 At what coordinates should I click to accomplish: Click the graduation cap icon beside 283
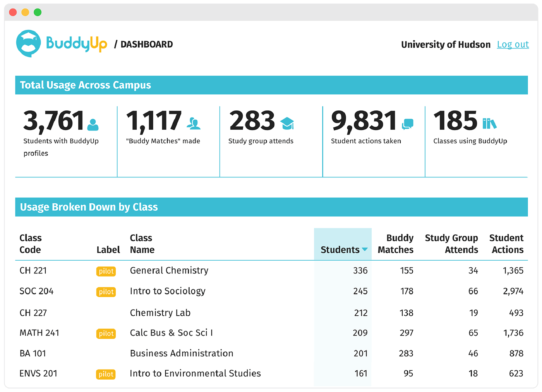(287, 123)
